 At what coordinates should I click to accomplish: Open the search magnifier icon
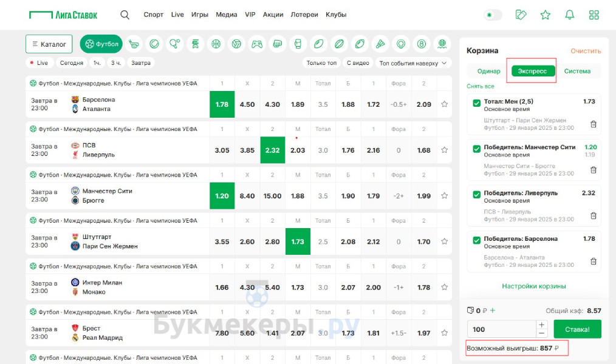point(125,15)
